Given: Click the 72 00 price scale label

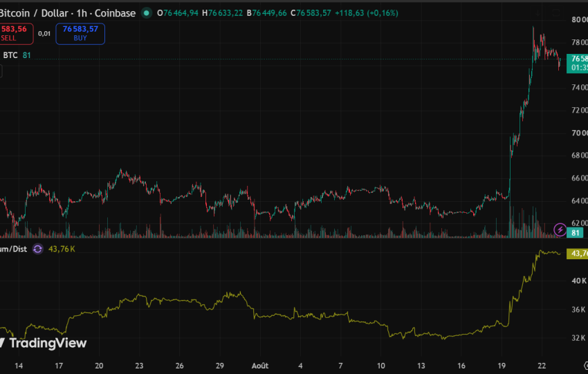Looking at the screenshot, I should (580, 110).
